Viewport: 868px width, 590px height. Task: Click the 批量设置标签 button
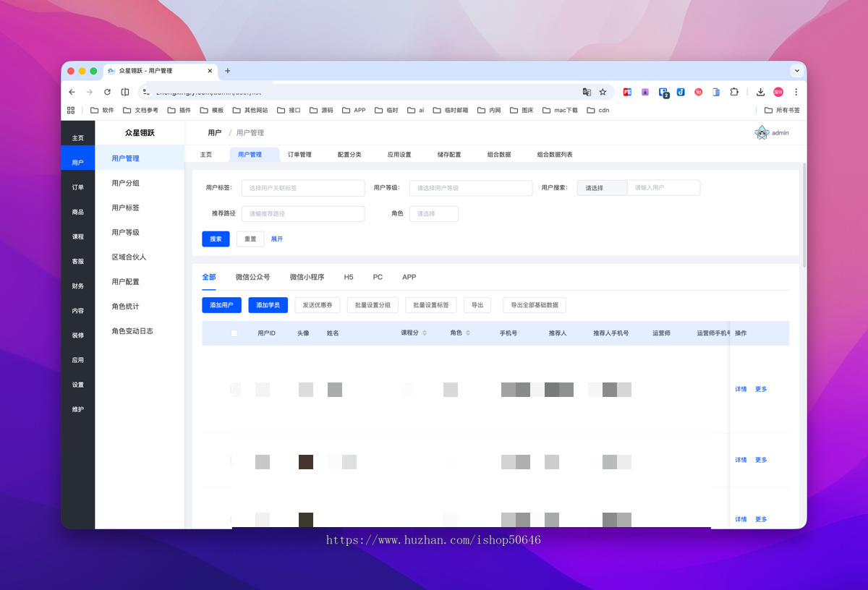(x=431, y=305)
